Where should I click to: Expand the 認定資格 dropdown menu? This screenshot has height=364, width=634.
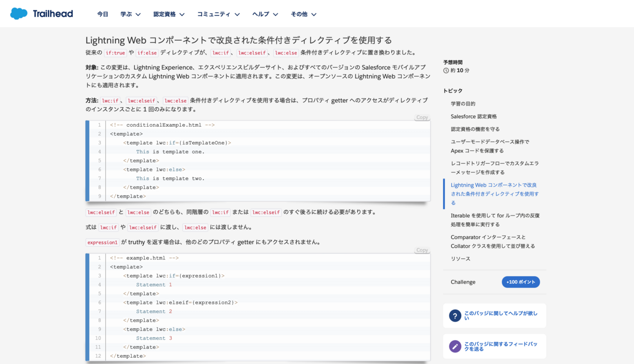pyautogui.click(x=169, y=14)
